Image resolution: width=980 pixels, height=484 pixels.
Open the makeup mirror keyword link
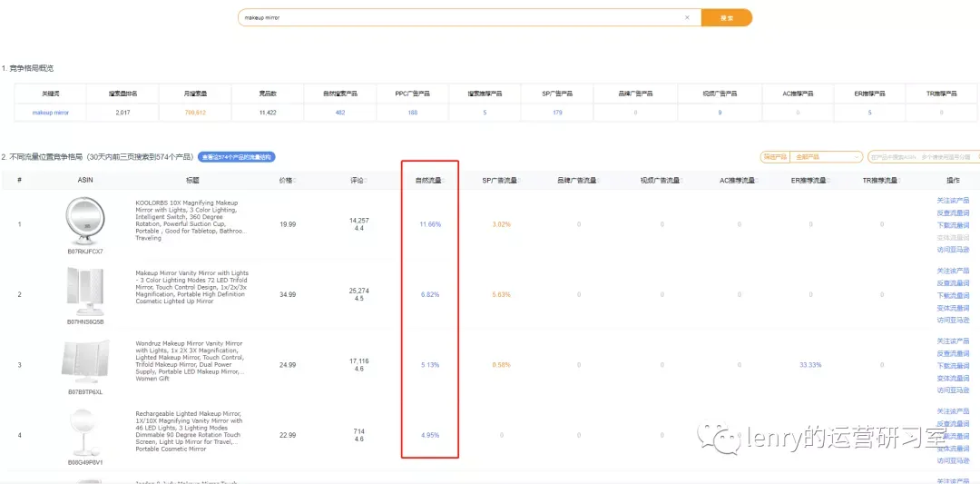(x=51, y=113)
